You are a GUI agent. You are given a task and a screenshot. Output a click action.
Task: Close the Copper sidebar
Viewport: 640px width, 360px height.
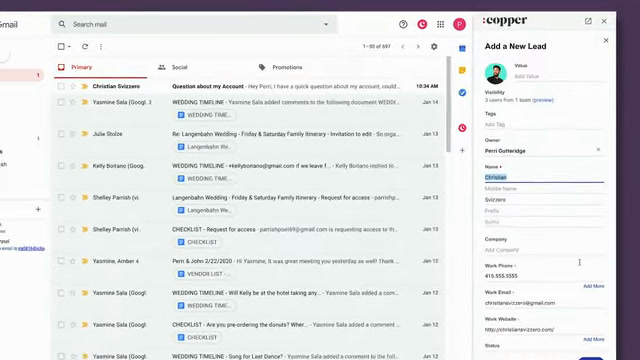604,21
